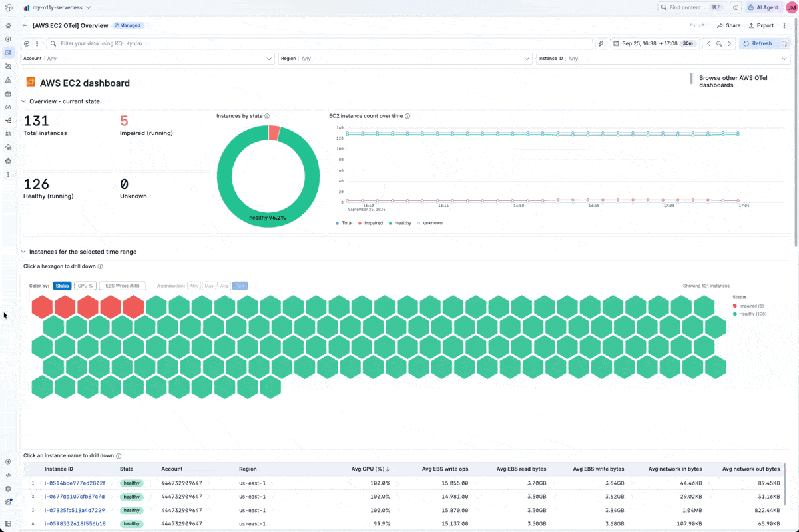This screenshot has width=799, height=532.
Task: Open the Instance ID filter dropdown
Action: pos(662,59)
